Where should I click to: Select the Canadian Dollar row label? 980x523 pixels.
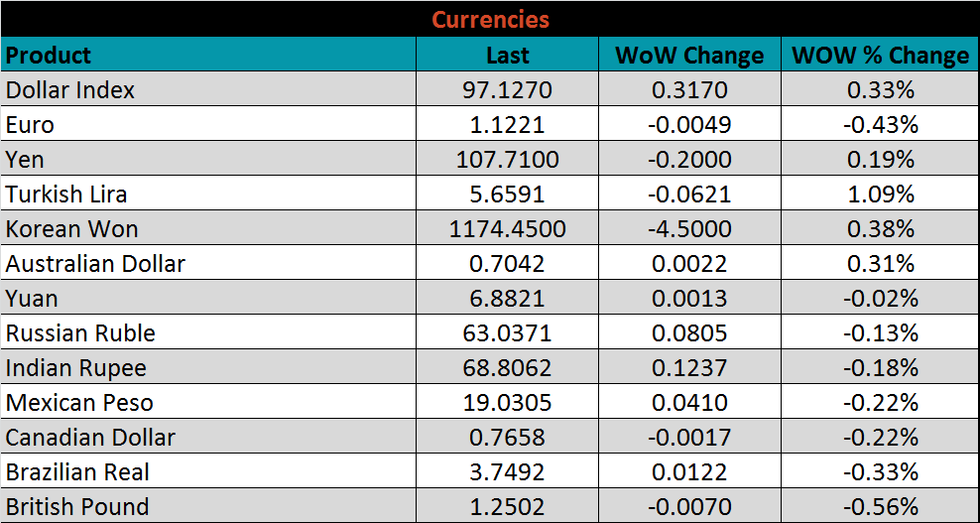(90, 438)
